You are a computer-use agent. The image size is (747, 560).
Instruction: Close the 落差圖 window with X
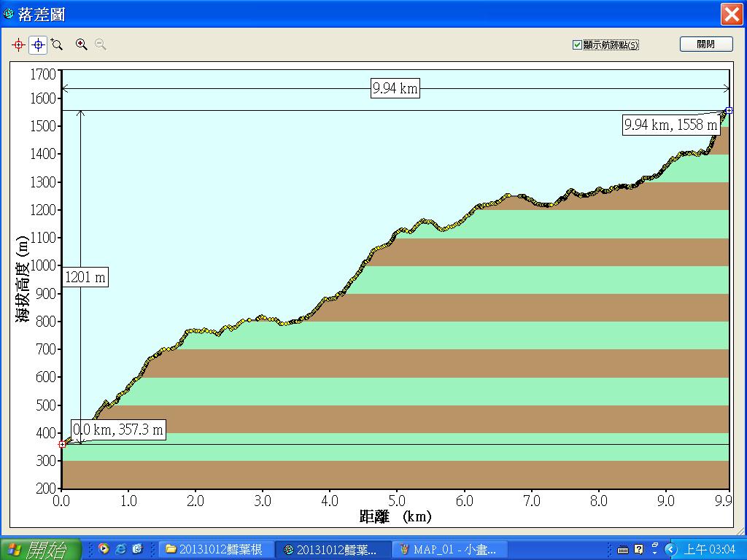(x=731, y=15)
